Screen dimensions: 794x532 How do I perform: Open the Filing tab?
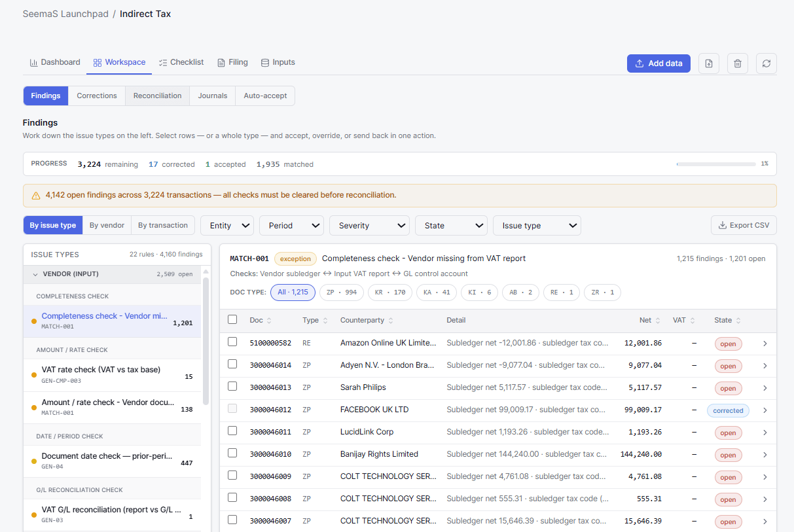point(232,62)
